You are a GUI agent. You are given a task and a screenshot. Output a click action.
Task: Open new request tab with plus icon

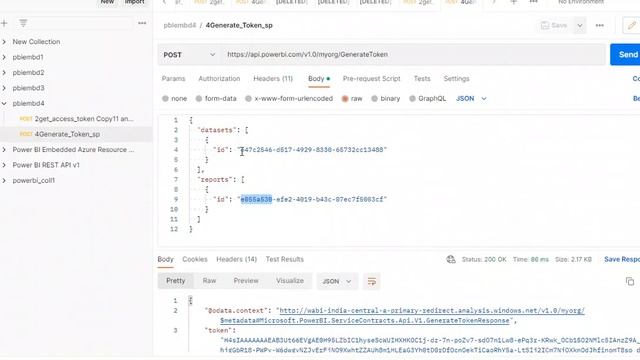tap(513, 2)
